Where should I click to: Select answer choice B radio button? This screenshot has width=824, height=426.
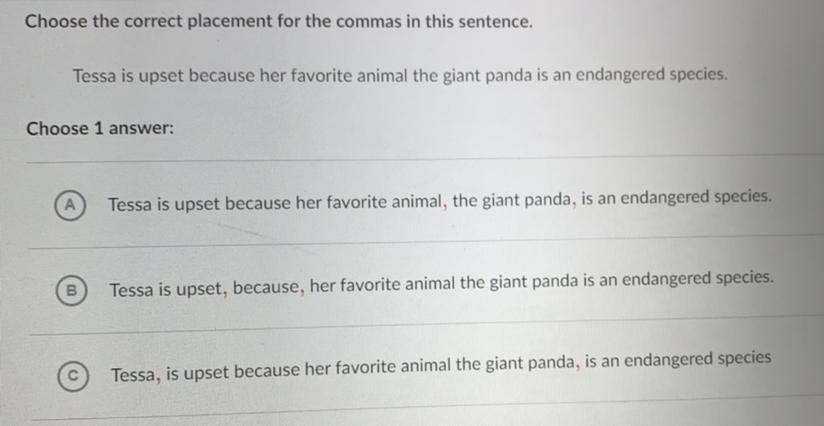click(x=72, y=290)
